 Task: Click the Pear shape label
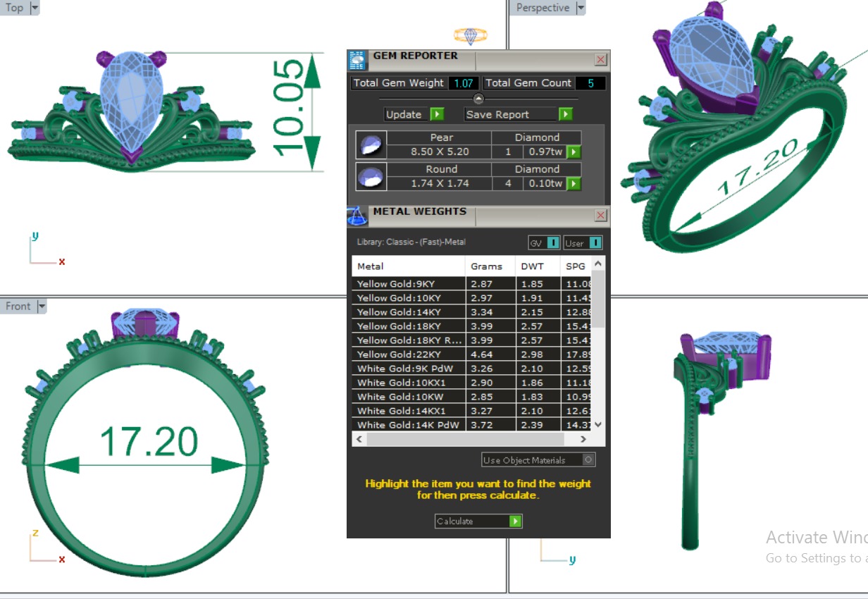coord(442,137)
